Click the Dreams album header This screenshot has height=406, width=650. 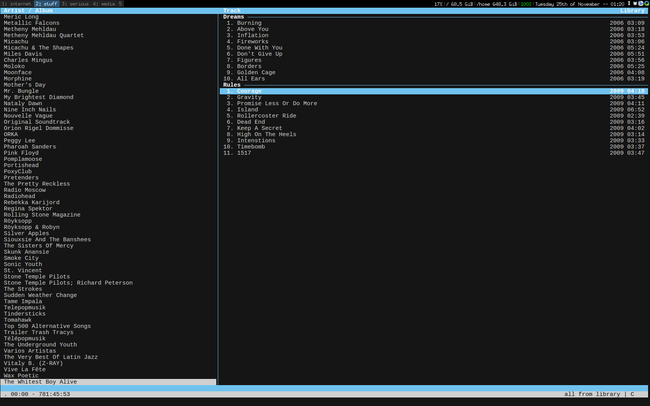point(233,17)
